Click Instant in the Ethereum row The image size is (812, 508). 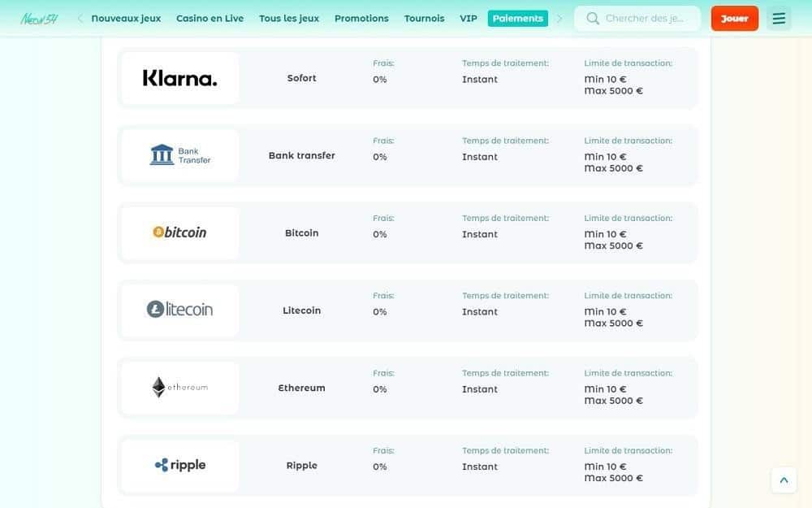coord(480,389)
